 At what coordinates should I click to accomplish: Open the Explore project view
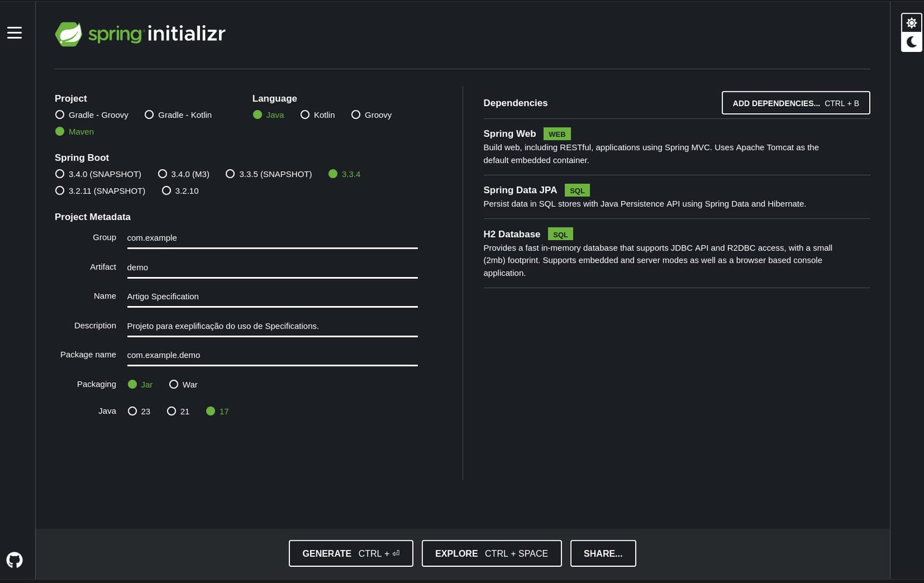coord(491,554)
